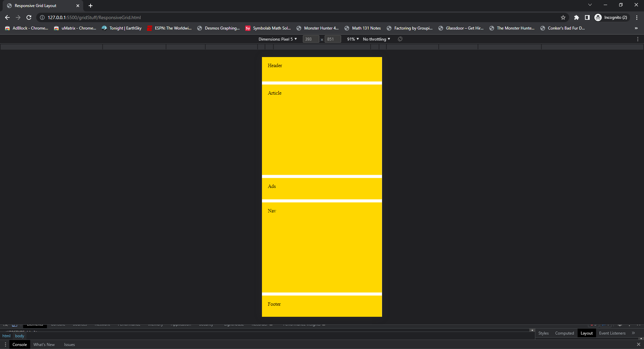View site information icon in address bar
The width and height of the screenshot is (644, 349).
42,17
